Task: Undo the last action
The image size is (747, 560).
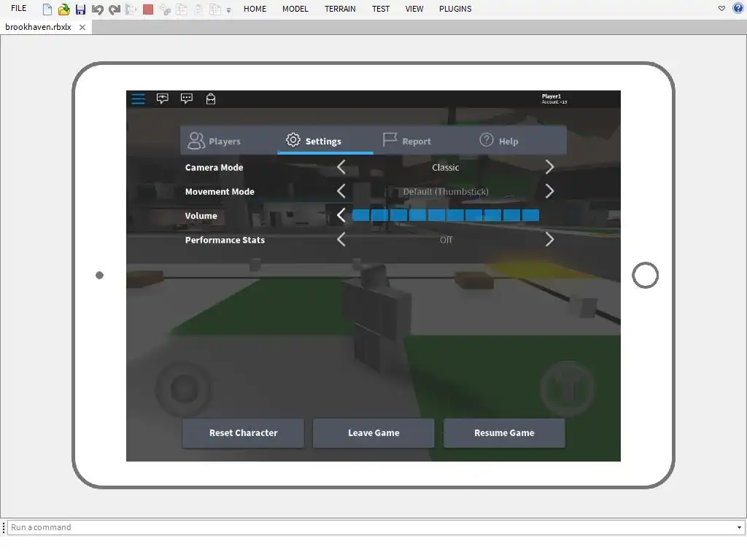Action: click(97, 9)
